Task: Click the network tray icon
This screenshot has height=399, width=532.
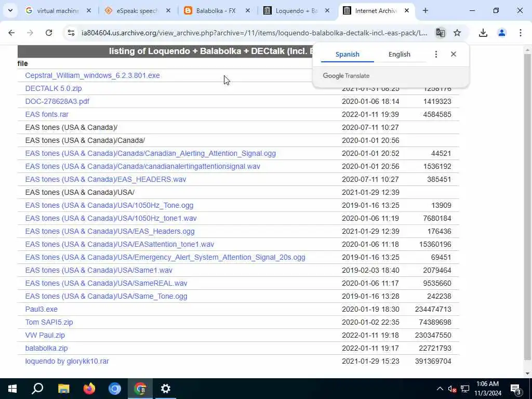Action: pyautogui.click(x=465, y=389)
